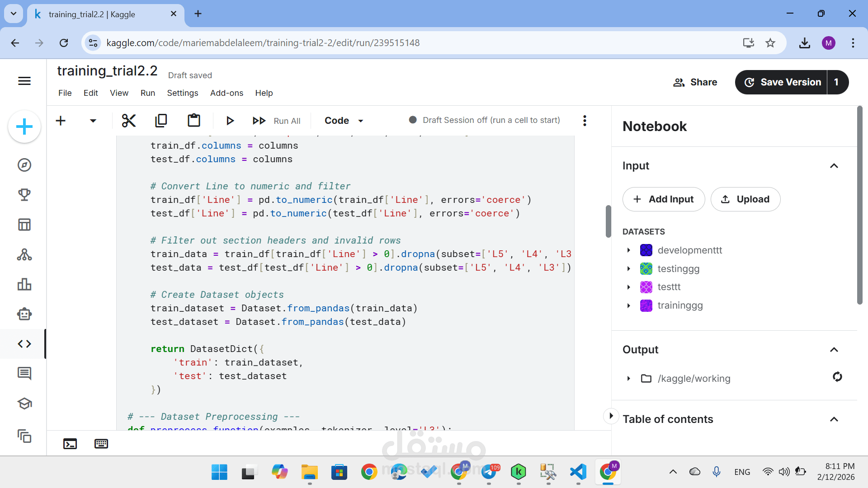
Task: Run the current cell with play icon
Action: pyautogui.click(x=230, y=121)
